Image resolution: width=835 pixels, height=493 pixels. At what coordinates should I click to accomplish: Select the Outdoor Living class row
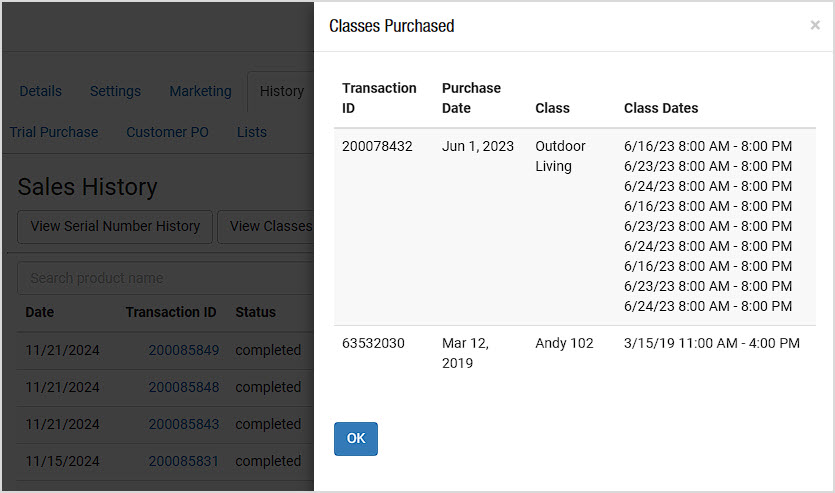(575, 226)
